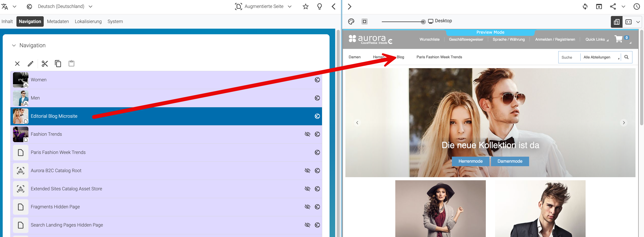The width and height of the screenshot is (644, 237).
Task: Toggle hidden eye icon for Aurora B2C Catalog Root
Action: coord(307,170)
